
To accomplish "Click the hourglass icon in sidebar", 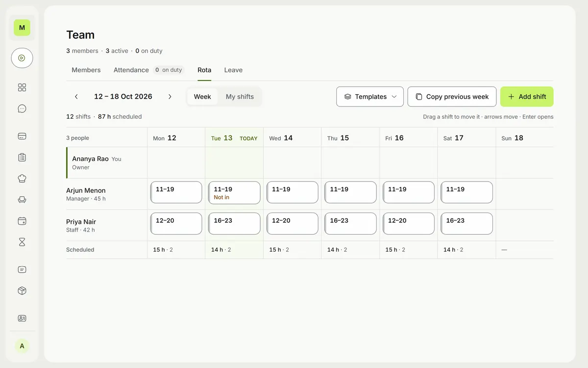I will [22, 242].
